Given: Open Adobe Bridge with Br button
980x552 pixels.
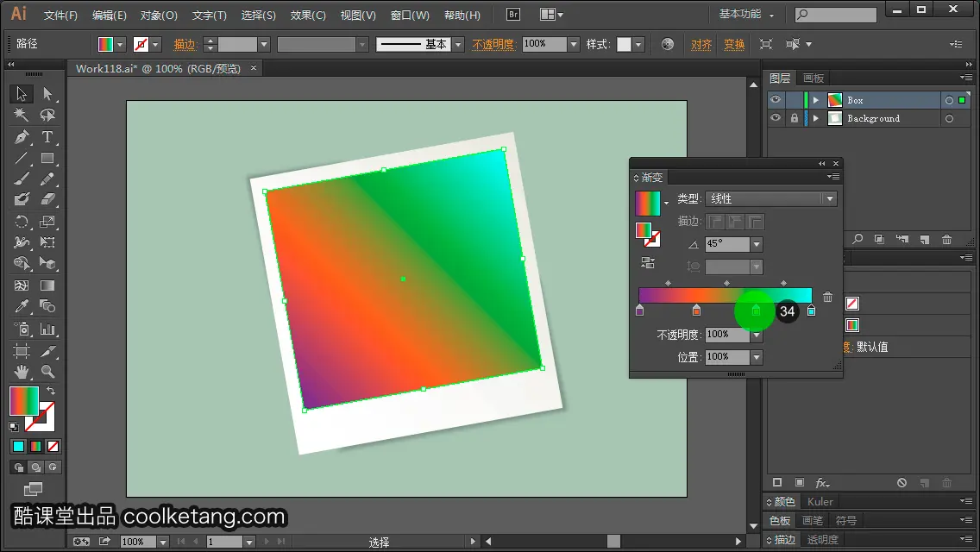Looking at the screenshot, I should coord(512,15).
